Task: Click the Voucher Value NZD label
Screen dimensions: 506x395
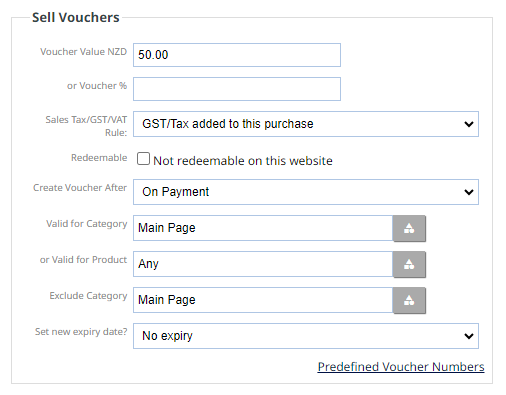Action: click(83, 52)
